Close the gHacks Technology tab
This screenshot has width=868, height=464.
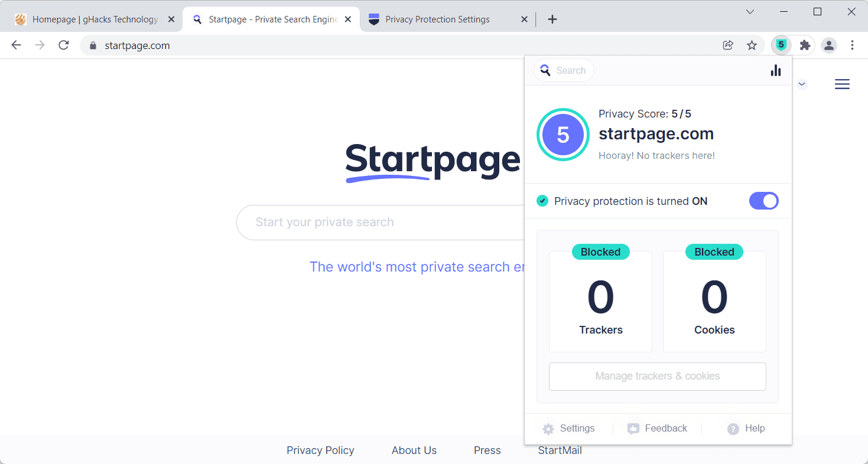(x=171, y=19)
